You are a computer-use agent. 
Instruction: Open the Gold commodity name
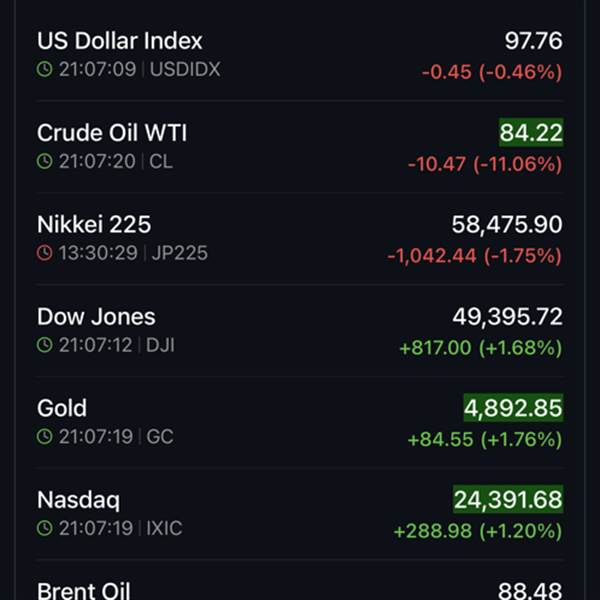point(62,408)
